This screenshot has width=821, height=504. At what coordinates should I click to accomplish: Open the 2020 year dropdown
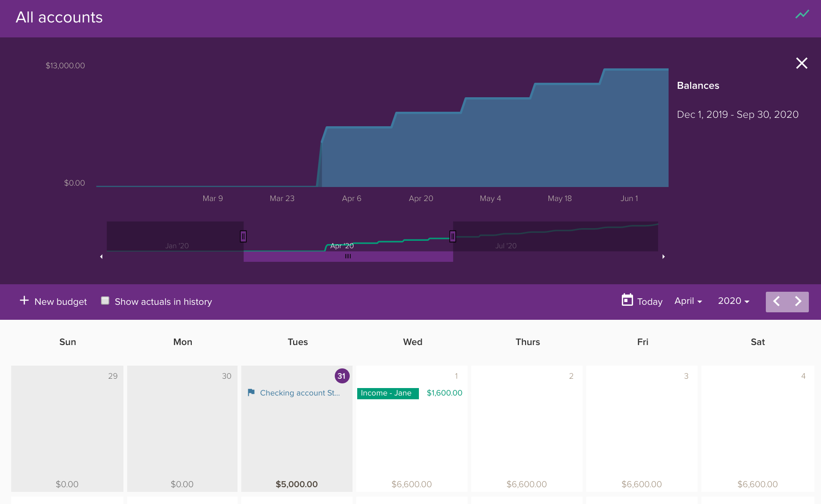(733, 301)
